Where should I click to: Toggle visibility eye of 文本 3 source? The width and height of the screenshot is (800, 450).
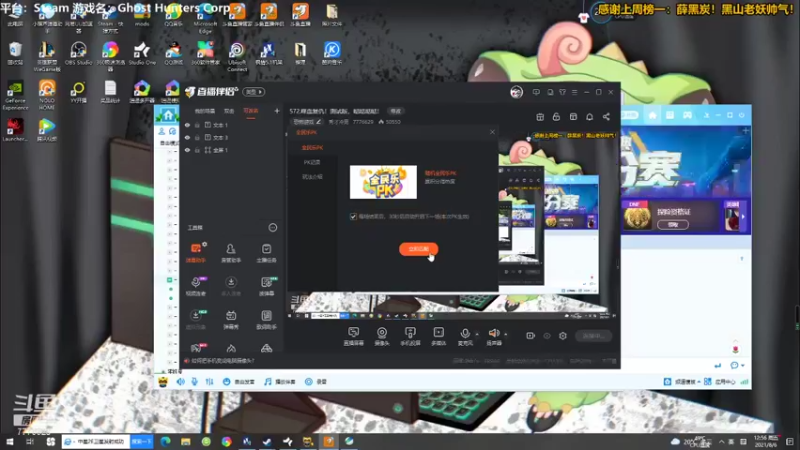pyautogui.click(x=187, y=138)
